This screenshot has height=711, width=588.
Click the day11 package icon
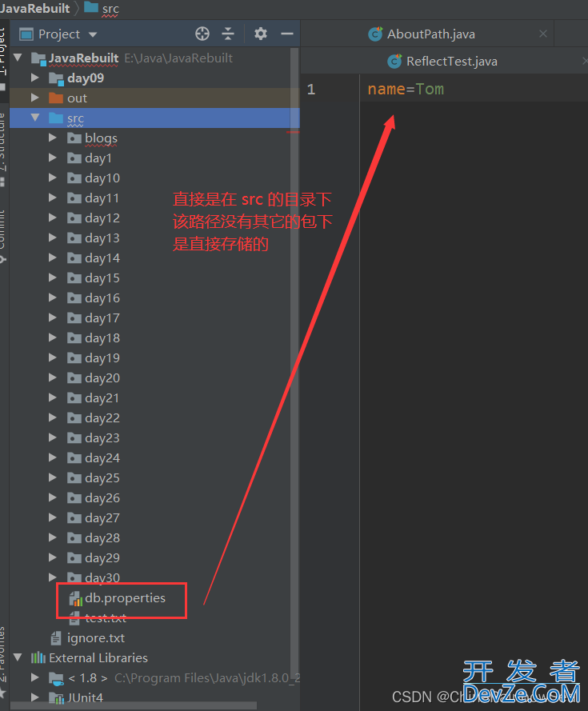[x=74, y=198]
